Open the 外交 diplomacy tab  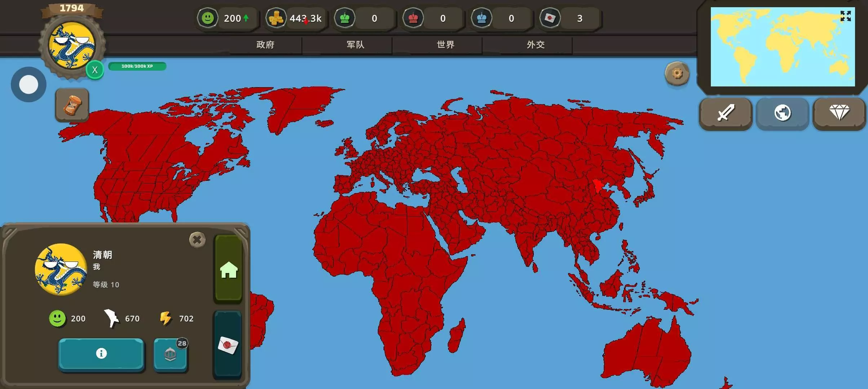pos(536,45)
